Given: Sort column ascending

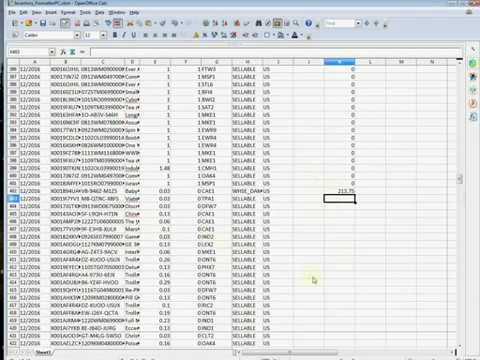Looking at the screenshot, I should click(x=215, y=23).
